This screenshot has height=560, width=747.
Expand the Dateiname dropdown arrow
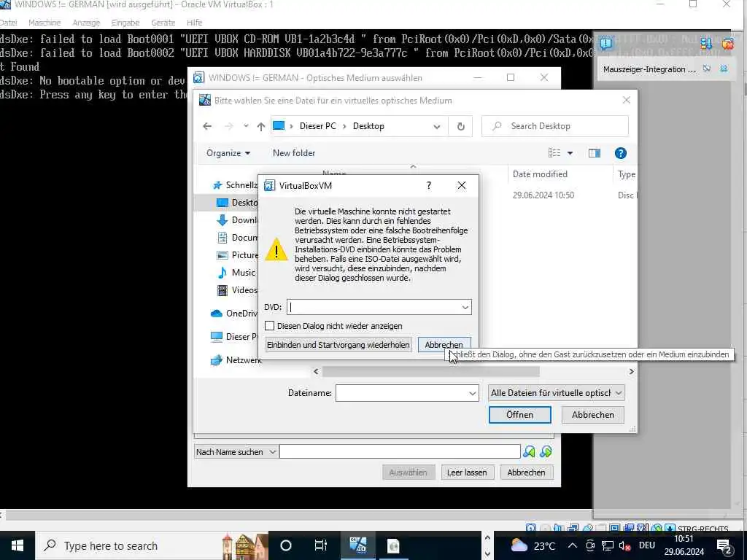point(472,393)
